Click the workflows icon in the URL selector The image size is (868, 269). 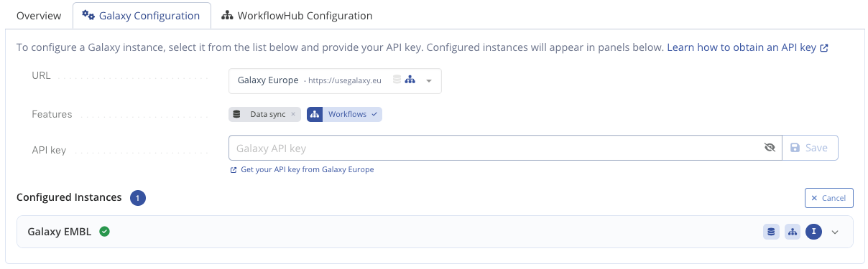(x=410, y=80)
